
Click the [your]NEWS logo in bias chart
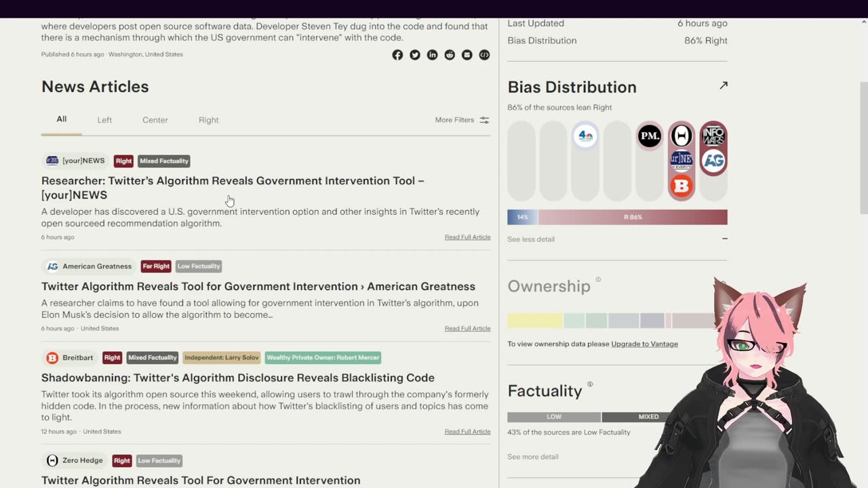click(x=682, y=161)
